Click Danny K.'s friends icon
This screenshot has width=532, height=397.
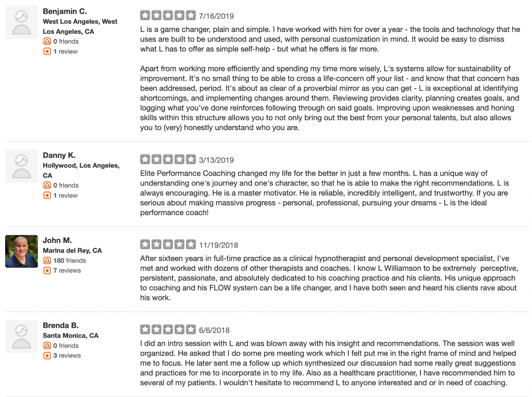point(47,185)
